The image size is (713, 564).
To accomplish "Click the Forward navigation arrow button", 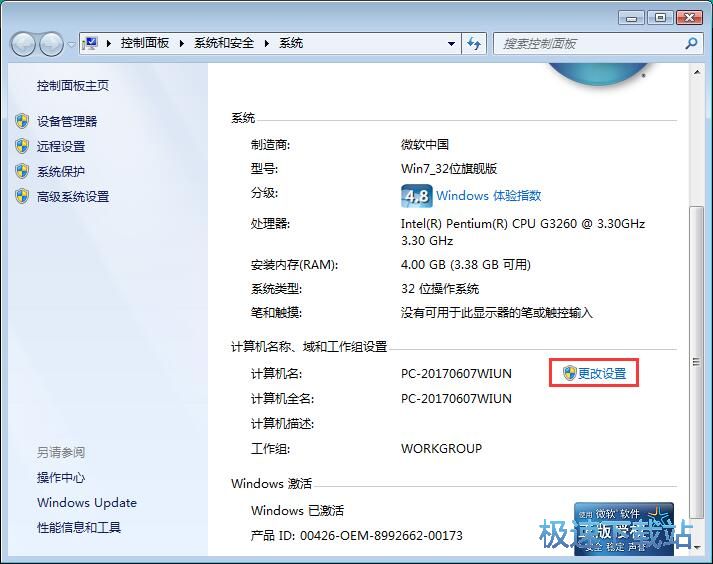I will [x=51, y=44].
